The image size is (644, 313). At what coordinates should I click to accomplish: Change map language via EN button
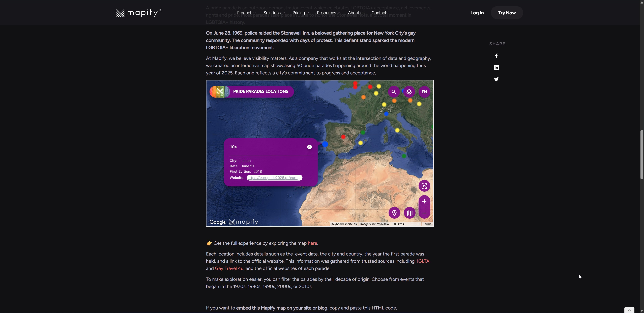pyautogui.click(x=424, y=92)
